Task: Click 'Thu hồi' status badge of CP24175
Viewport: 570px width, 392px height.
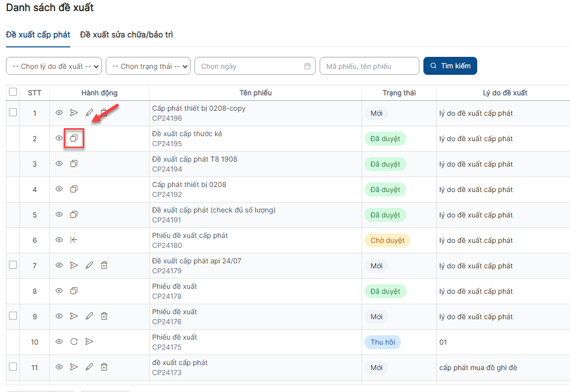Action: point(382,342)
